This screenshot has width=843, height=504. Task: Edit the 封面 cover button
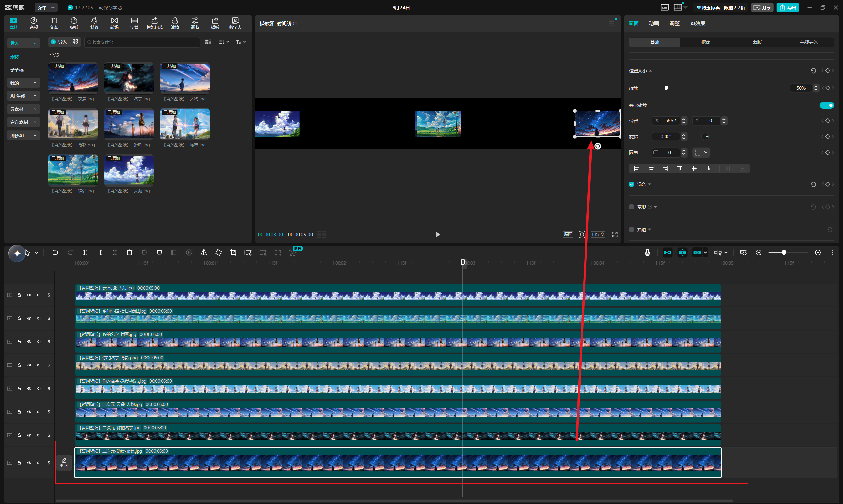(64, 463)
